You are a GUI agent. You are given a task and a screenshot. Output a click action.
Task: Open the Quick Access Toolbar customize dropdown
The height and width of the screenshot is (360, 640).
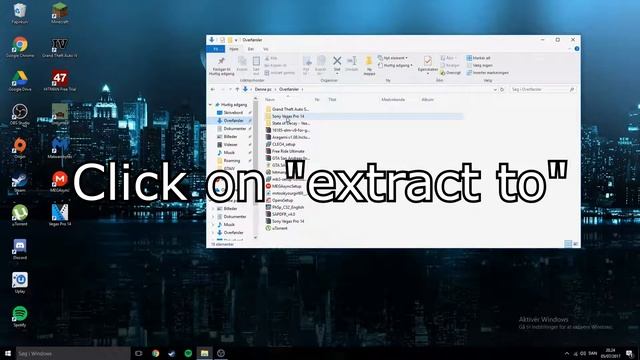[236, 40]
